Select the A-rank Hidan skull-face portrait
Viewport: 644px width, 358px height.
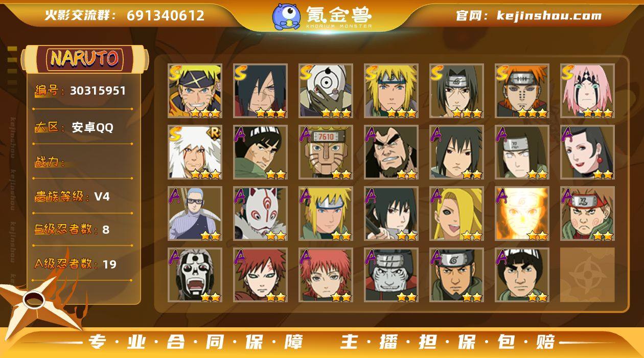(x=195, y=275)
